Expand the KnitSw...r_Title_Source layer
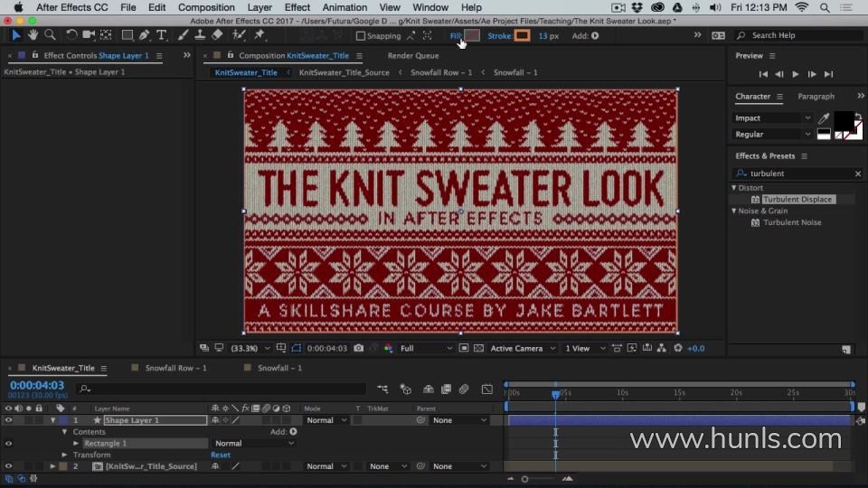The image size is (868, 488). click(52, 466)
